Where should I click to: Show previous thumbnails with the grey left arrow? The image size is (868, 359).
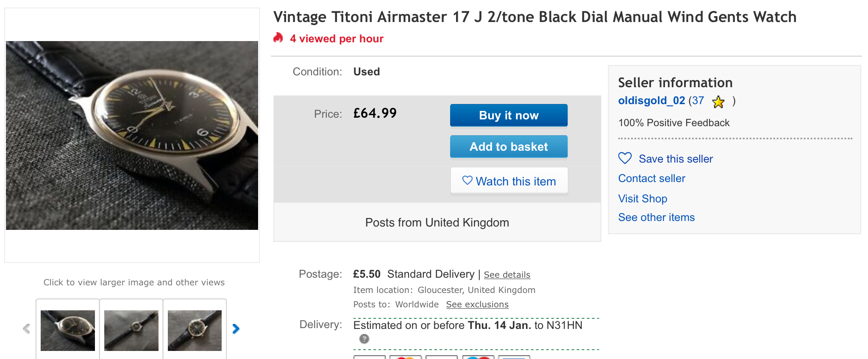[x=26, y=329]
